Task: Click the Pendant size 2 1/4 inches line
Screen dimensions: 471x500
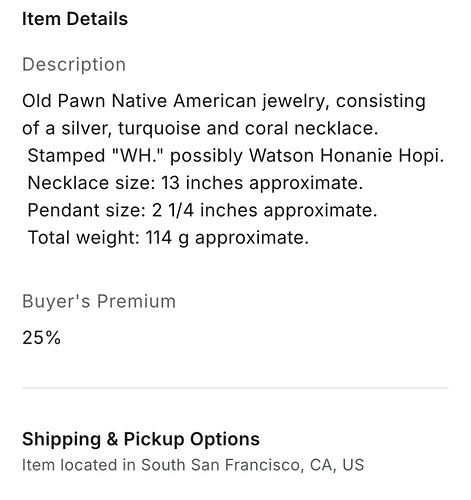Action: click(x=202, y=210)
